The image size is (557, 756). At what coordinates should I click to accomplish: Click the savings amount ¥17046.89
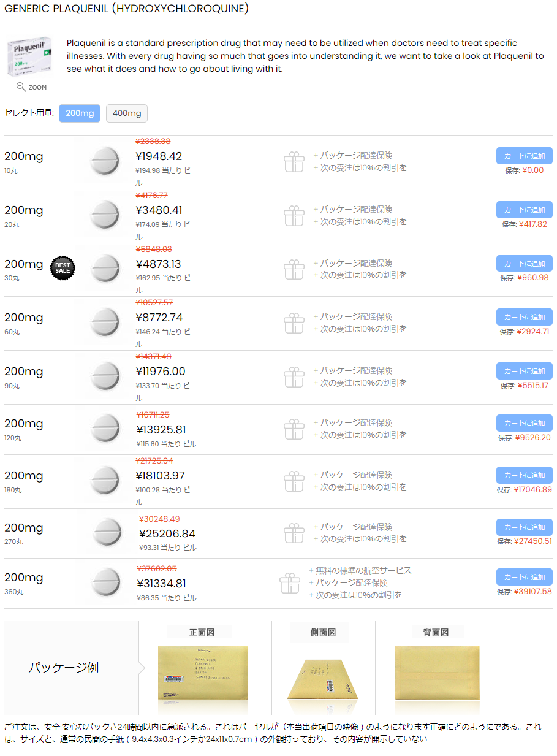point(533,489)
